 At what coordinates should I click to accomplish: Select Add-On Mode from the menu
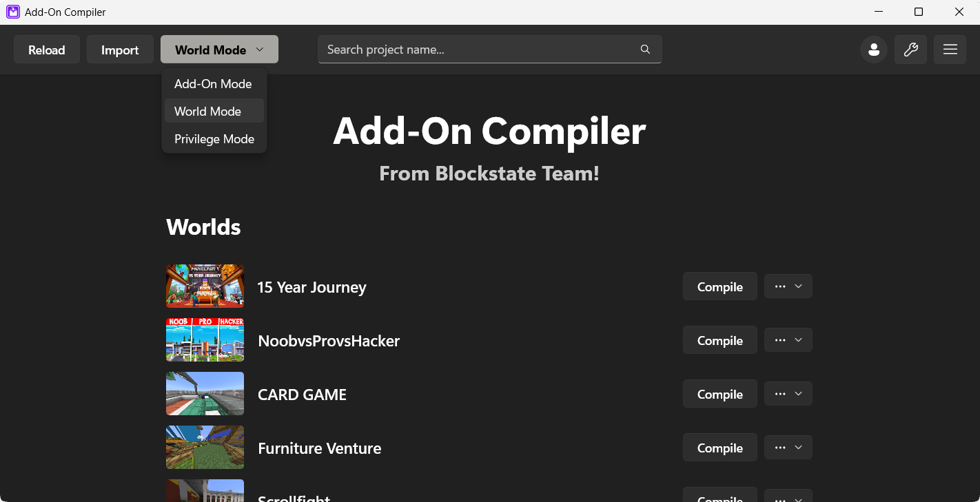click(214, 84)
